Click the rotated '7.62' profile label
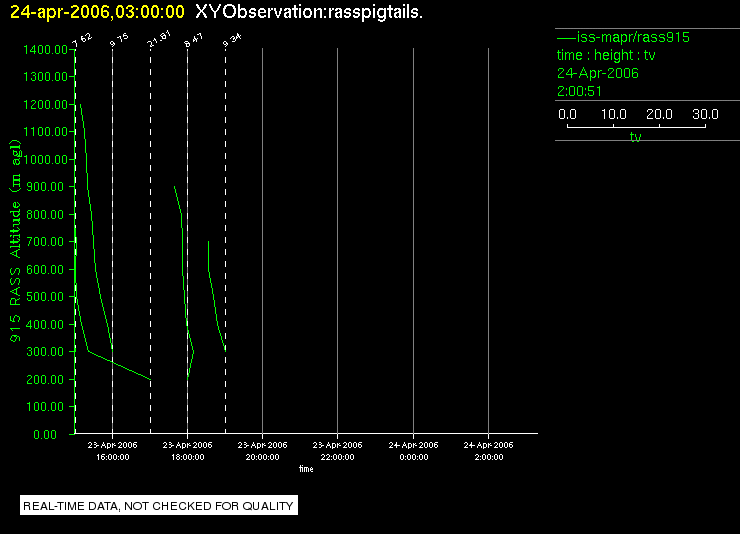Screen dimensions: 740x534 point(82,41)
